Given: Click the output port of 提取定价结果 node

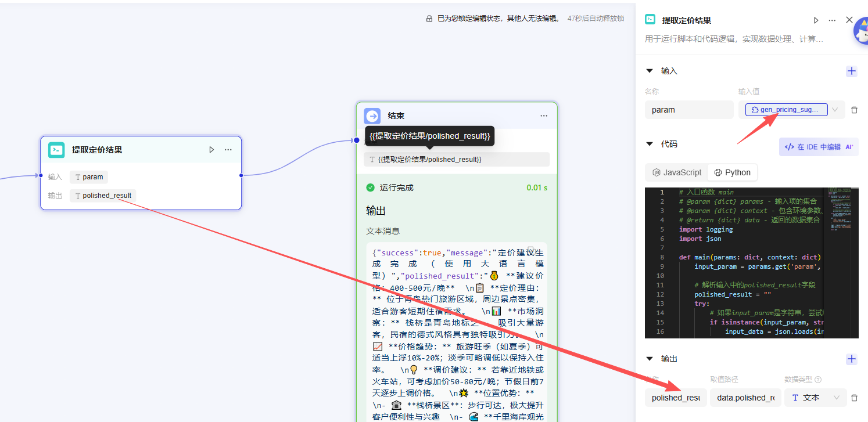Looking at the screenshot, I should click(241, 175).
